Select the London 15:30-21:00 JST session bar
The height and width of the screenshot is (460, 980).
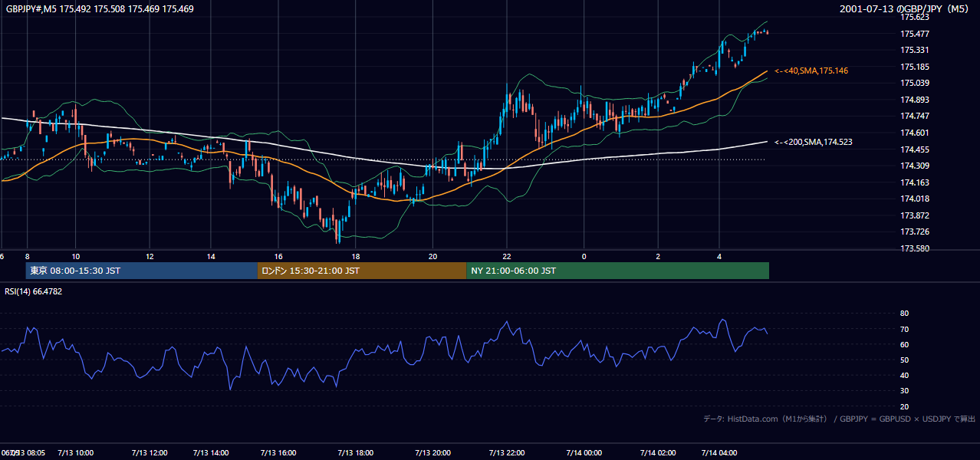[362, 271]
